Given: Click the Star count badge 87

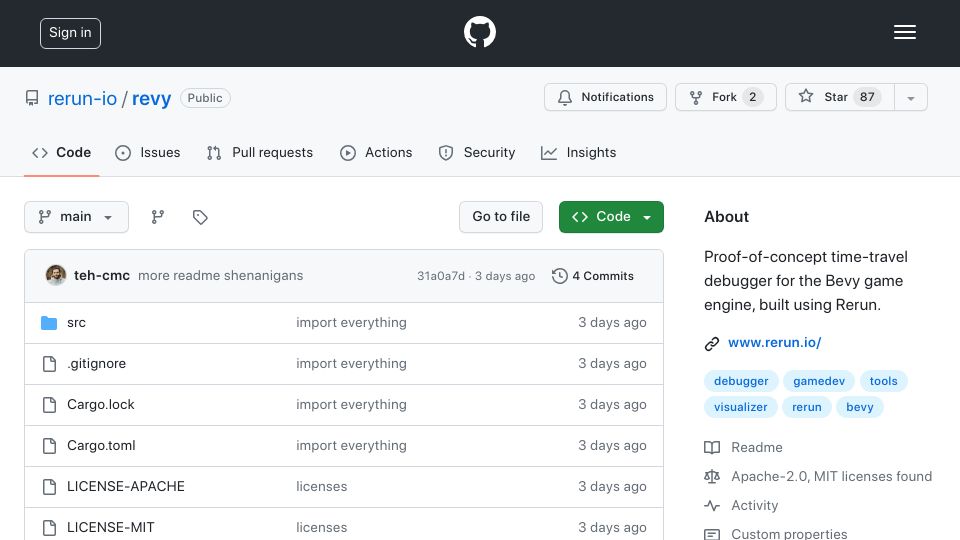Looking at the screenshot, I should 867,97.
